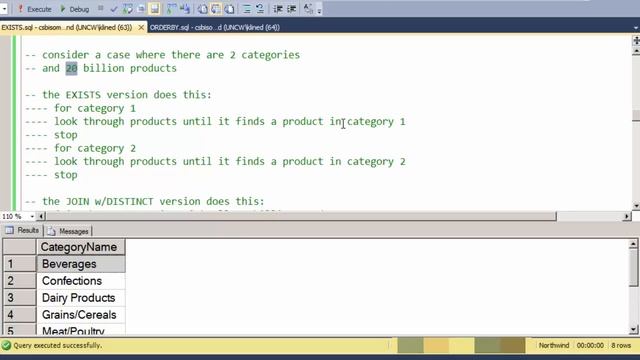The height and width of the screenshot is (360, 640).
Task: Click the 'the EXISTS version does this:' comment
Action: click(118, 95)
